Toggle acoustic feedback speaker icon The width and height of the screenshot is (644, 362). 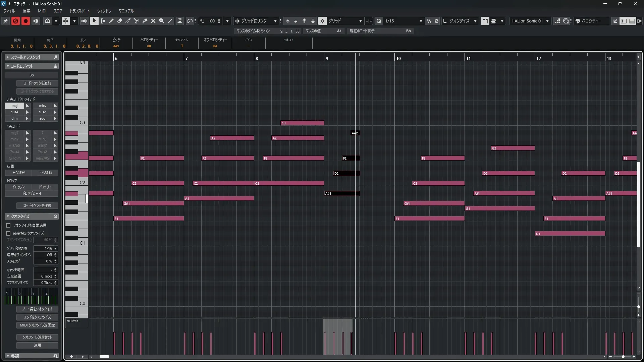(85, 21)
